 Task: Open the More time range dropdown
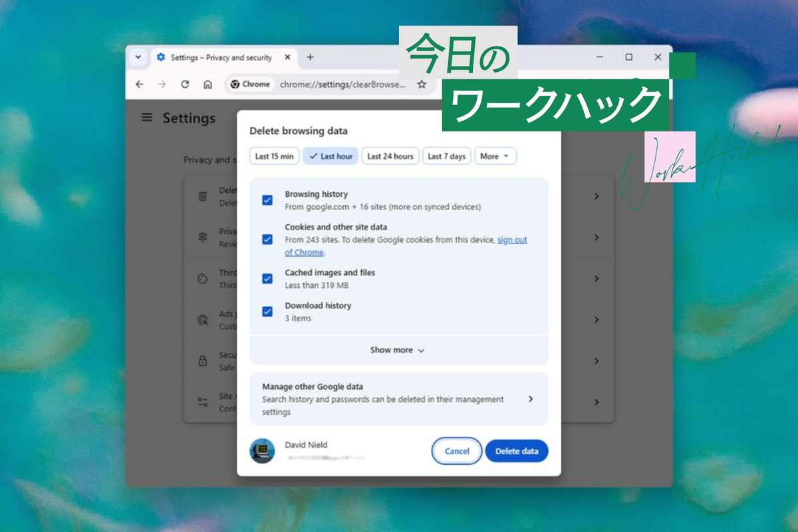tap(495, 156)
